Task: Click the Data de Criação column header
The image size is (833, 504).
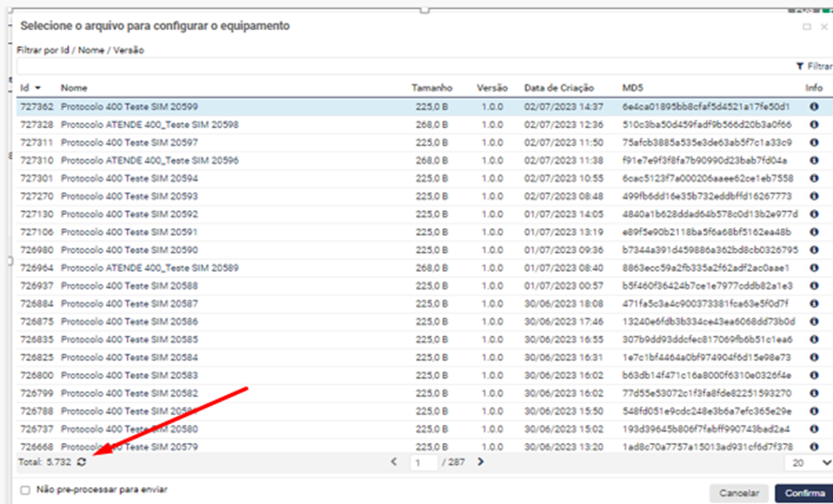Action: [562, 88]
